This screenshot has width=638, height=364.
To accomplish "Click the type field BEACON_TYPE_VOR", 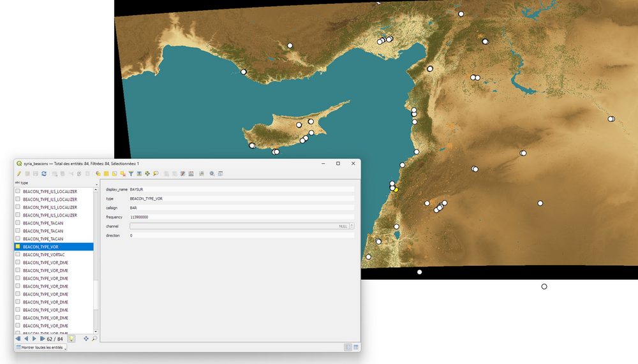I will click(242, 199).
